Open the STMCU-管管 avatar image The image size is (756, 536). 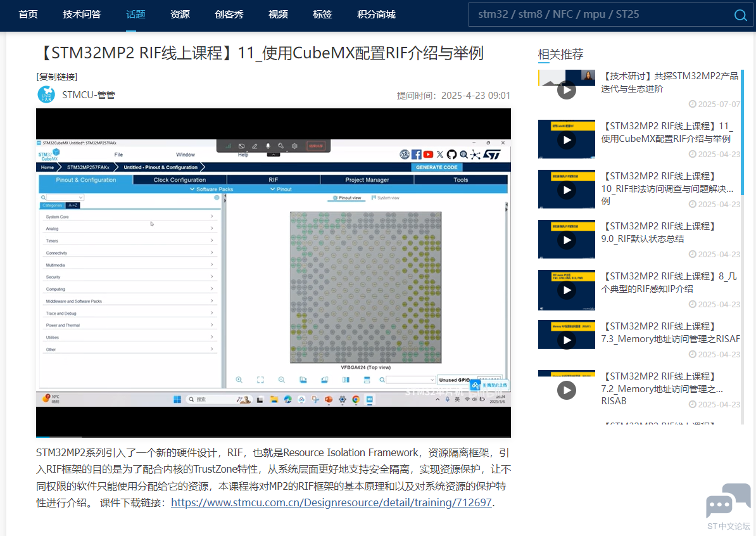(x=46, y=94)
